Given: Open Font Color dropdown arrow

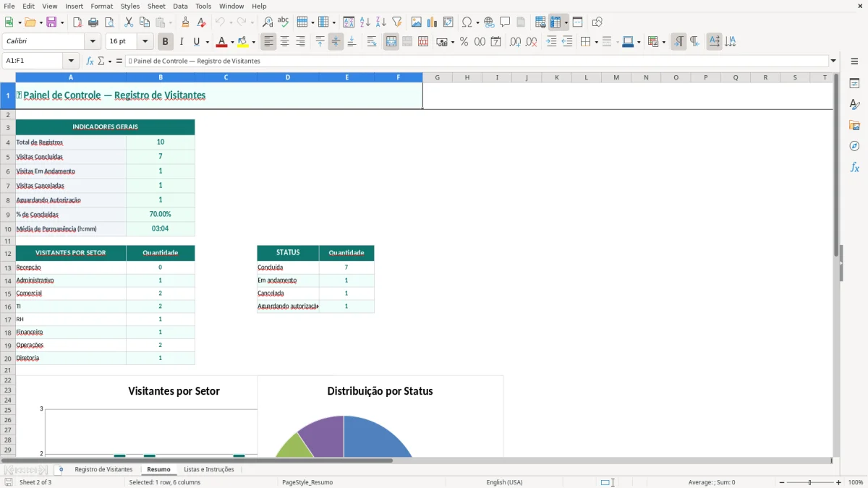Looking at the screenshot, I should (232, 42).
